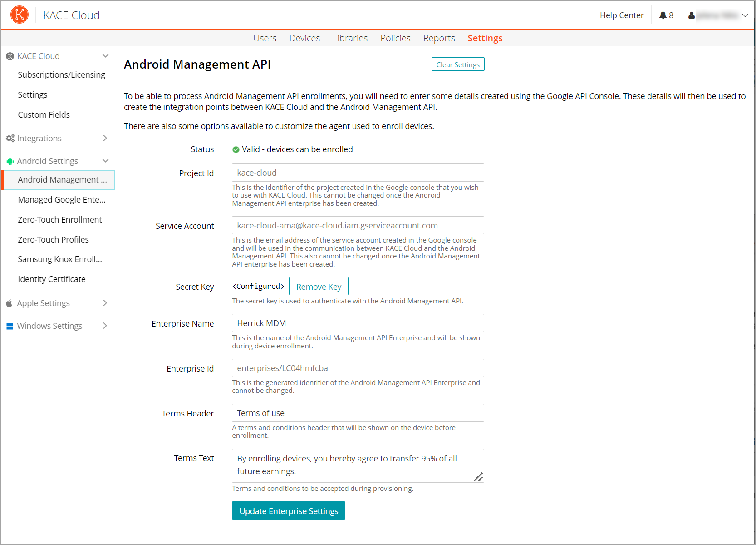Click the user profile icon
Screen dimensions: 756x545
[x=691, y=15]
